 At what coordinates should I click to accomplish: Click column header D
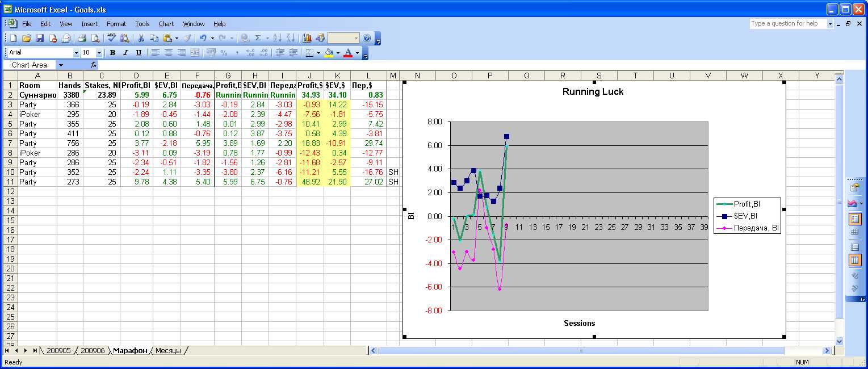tap(136, 76)
